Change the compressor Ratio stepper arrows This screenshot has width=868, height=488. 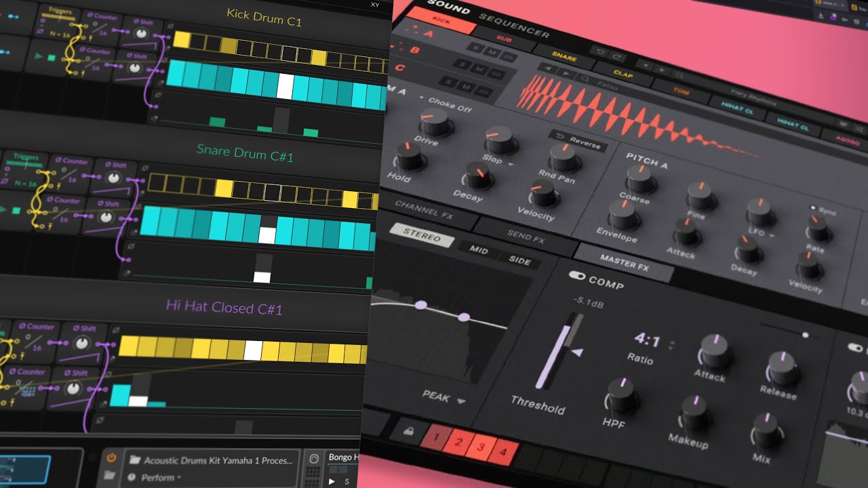671,344
